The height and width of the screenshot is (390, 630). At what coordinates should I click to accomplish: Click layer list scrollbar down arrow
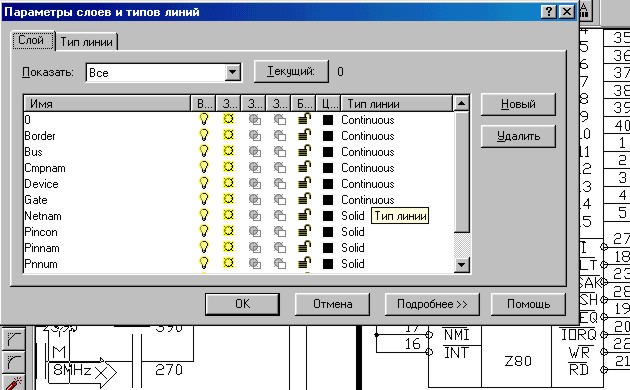click(461, 265)
